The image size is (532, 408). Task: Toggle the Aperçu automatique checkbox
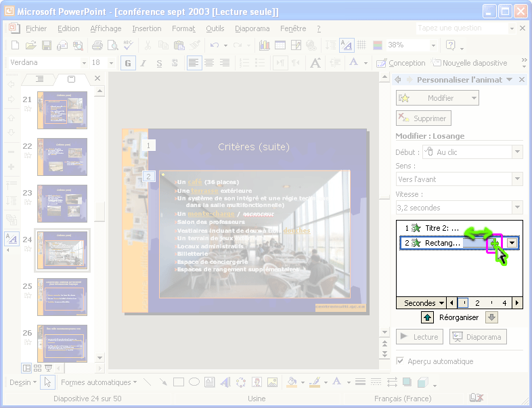[400, 361]
